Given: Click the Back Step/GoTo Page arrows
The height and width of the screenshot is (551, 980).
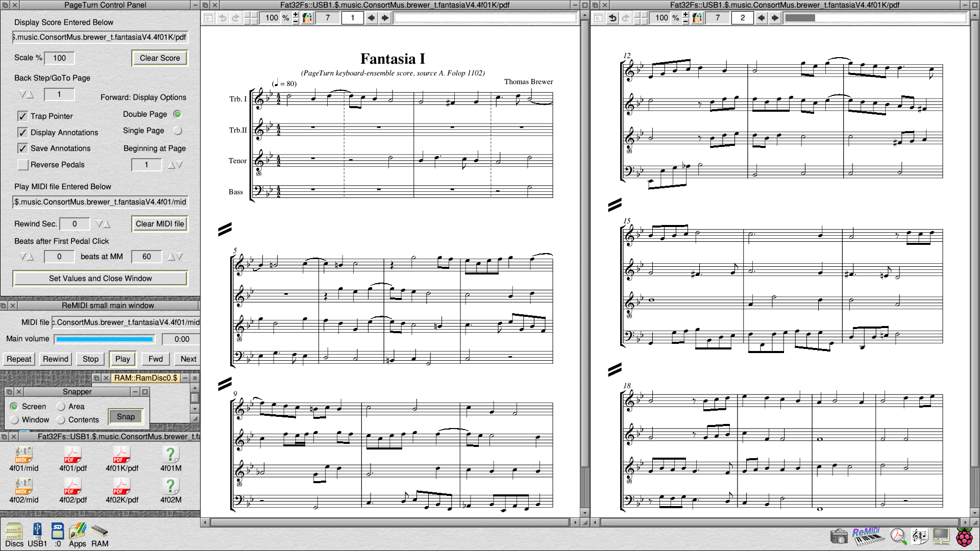Looking at the screenshot, I should (x=27, y=94).
